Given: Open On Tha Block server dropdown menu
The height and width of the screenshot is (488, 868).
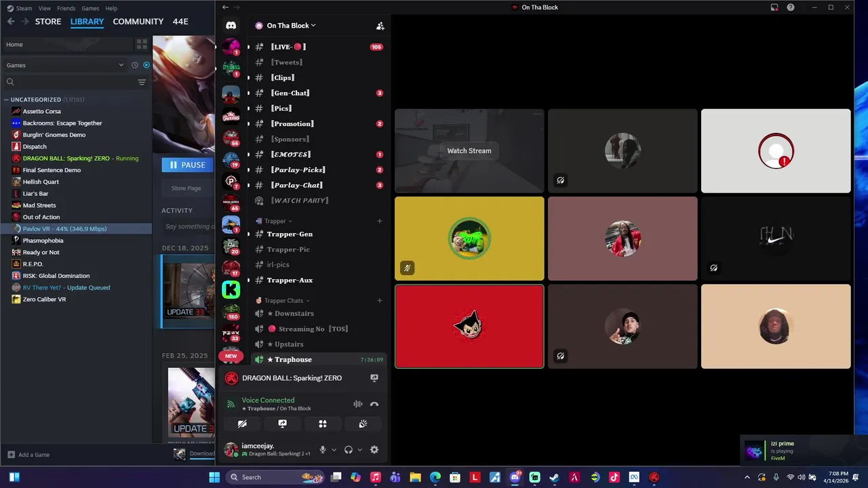Looking at the screenshot, I should [x=292, y=26].
